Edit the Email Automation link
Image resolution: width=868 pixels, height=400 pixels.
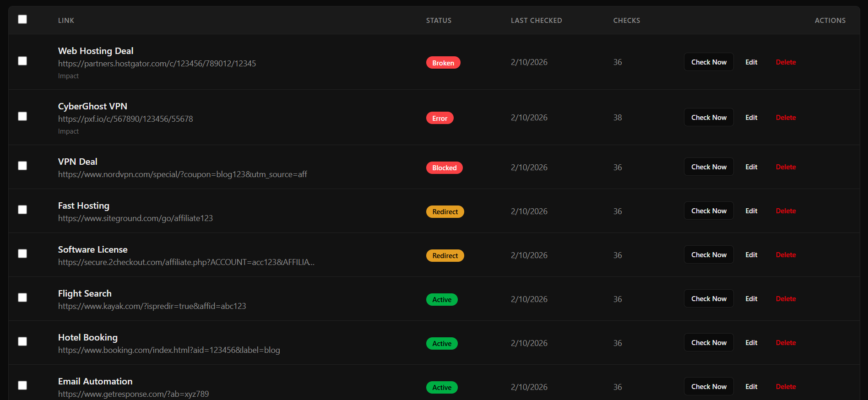pyautogui.click(x=751, y=387)
